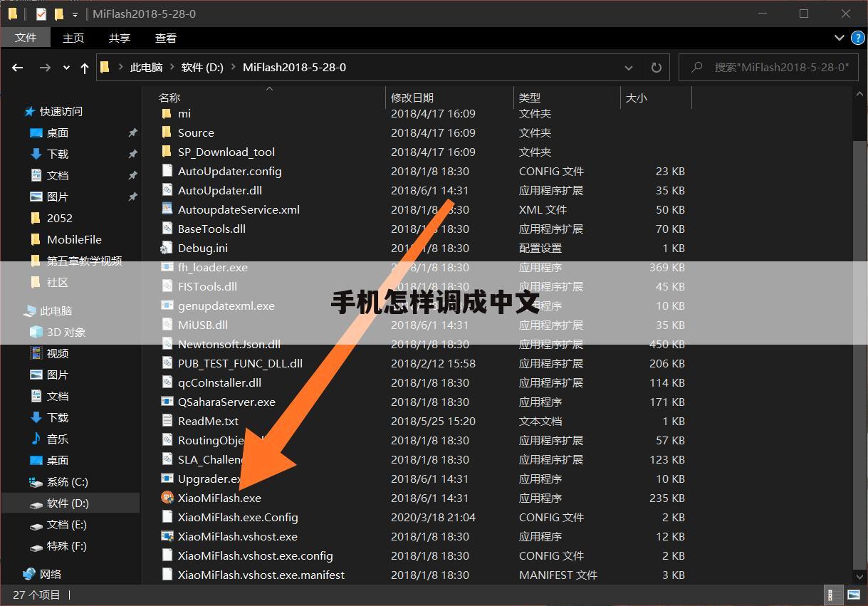Select 此电脑 in the navigation pane
The width and height of the screenshot is (868, 606).
click(56, 310)
